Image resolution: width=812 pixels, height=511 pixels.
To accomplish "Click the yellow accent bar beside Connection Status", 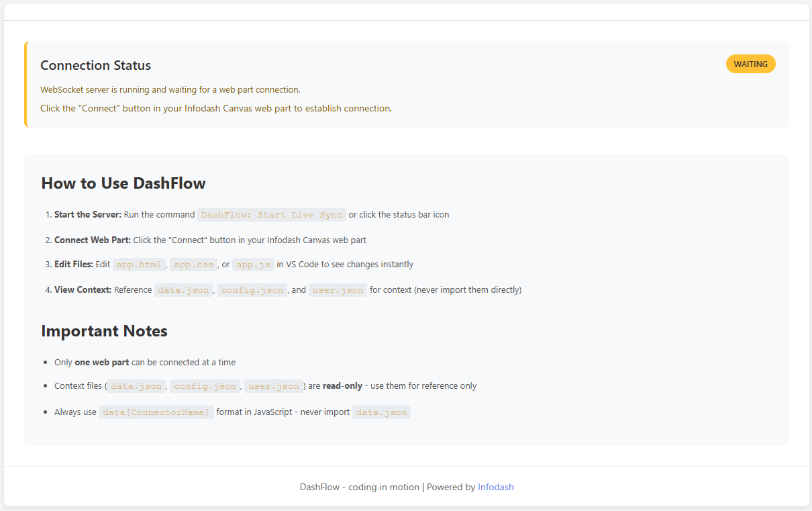I will pyautogui.click(x=26, y=84).
